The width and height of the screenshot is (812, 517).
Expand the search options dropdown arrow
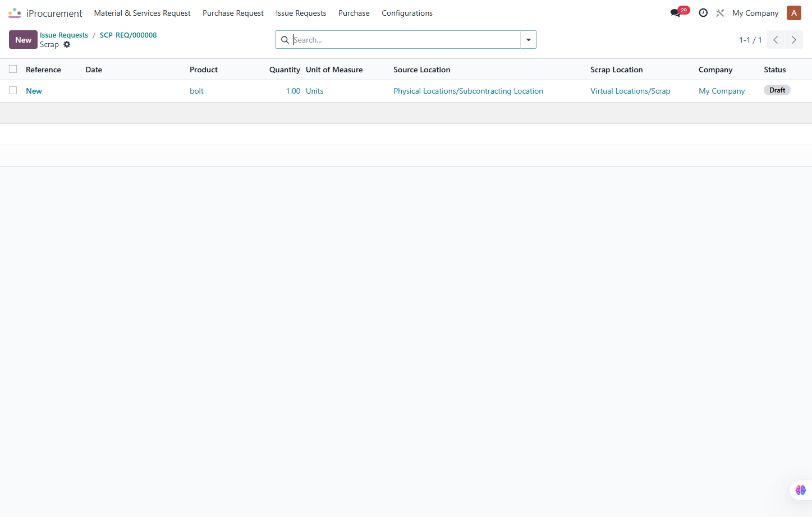[529, 40]
